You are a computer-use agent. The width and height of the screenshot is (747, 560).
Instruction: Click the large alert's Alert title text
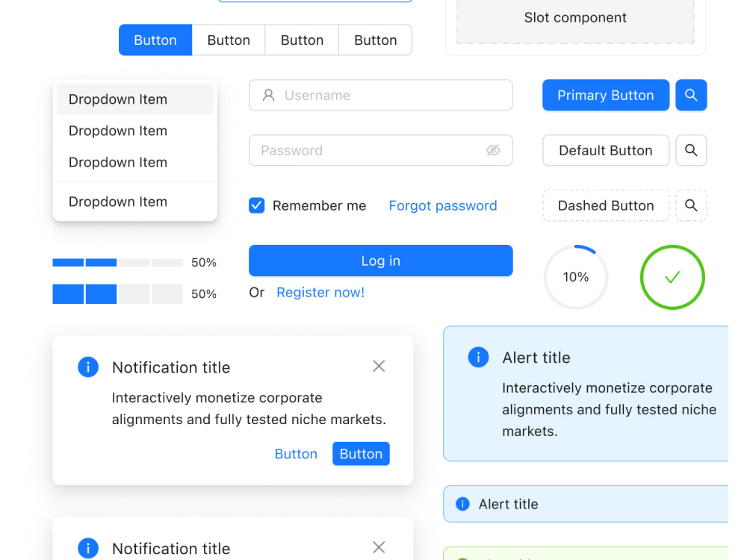click(x=536, y=358)
